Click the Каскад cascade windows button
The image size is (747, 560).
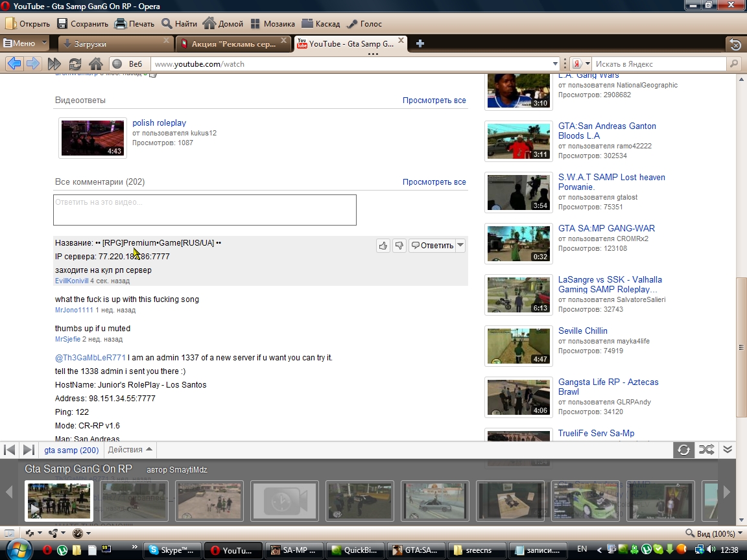click(320, 24)
